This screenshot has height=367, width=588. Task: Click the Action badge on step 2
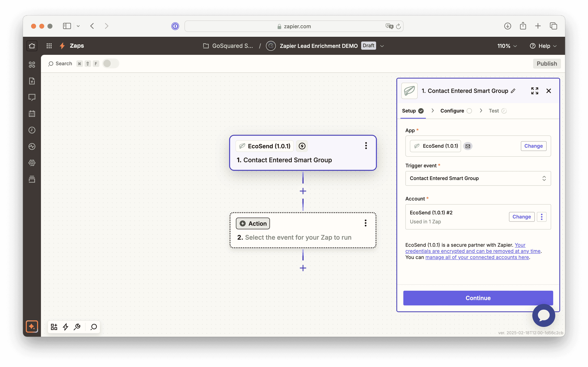253,223
